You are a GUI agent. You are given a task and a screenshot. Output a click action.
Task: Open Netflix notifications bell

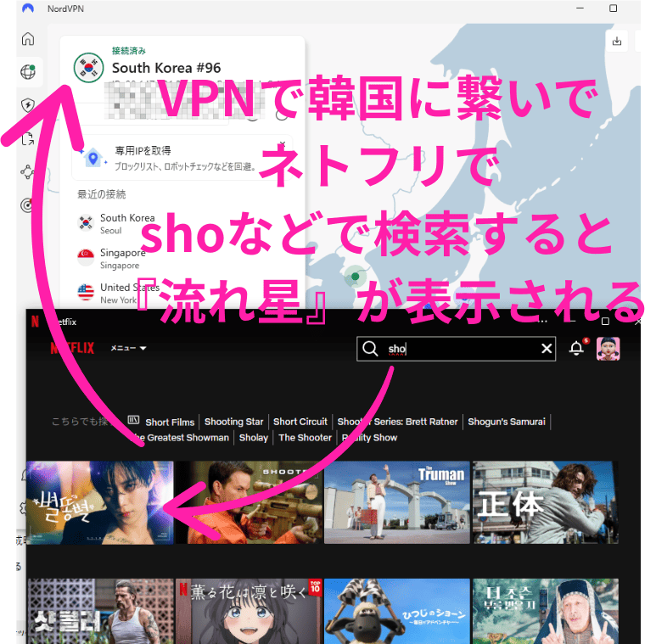point(576,348)
